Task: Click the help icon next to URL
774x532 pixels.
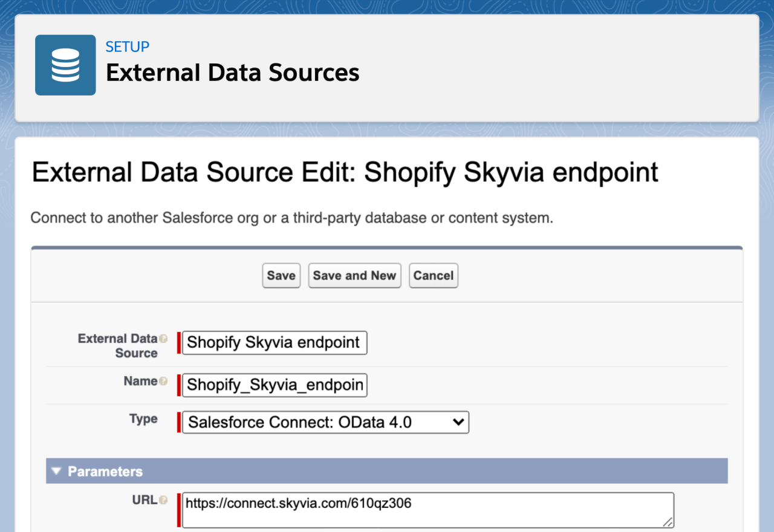Action: (x=163, y=500)
